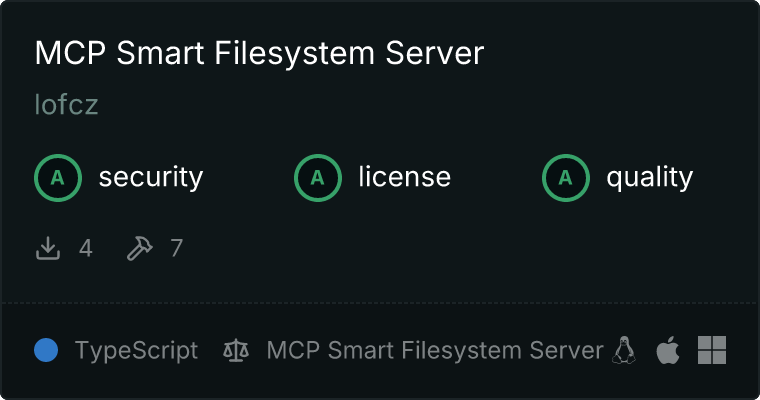760x400 pixels.
Task: Click the license name in footer
Action: tap(435, 351)
